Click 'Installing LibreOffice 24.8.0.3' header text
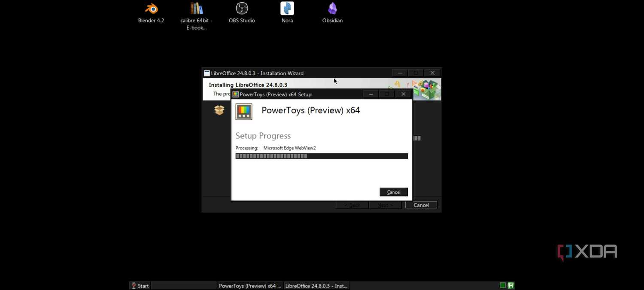644x290 pixels. tap(248, 85)
